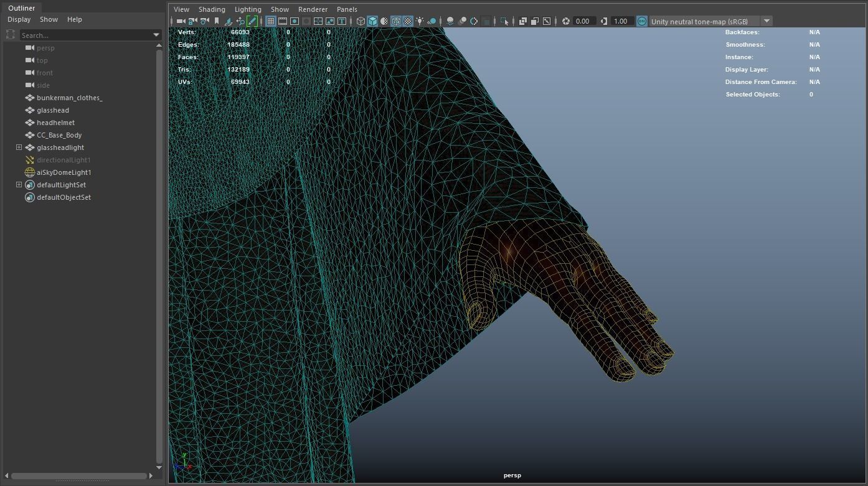The width and height of the screenshot is (868, 486).
Task: Open the Outliner Help menu
Action: (x=74, y=19)
